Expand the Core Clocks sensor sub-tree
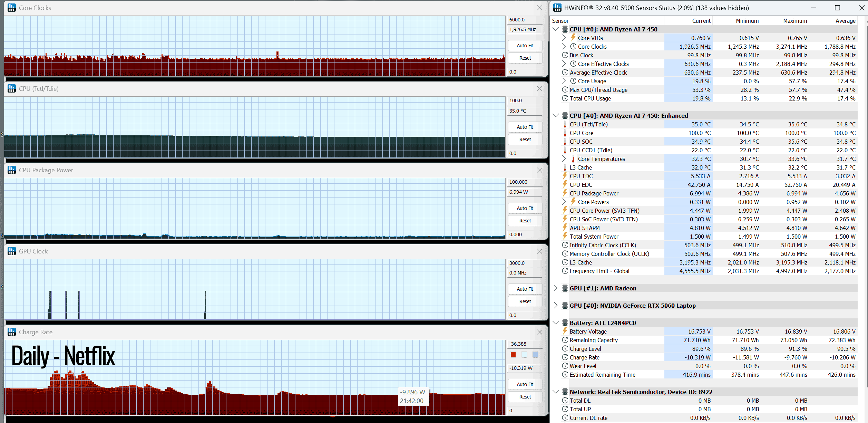The width and height of the screenshot is (868, 423). tap(564, 46)
